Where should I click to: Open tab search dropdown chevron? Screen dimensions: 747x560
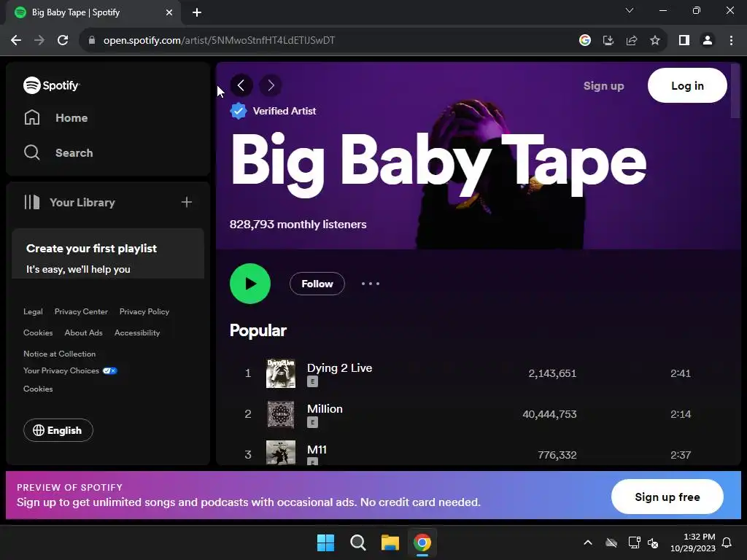click(x=630, y=10)
